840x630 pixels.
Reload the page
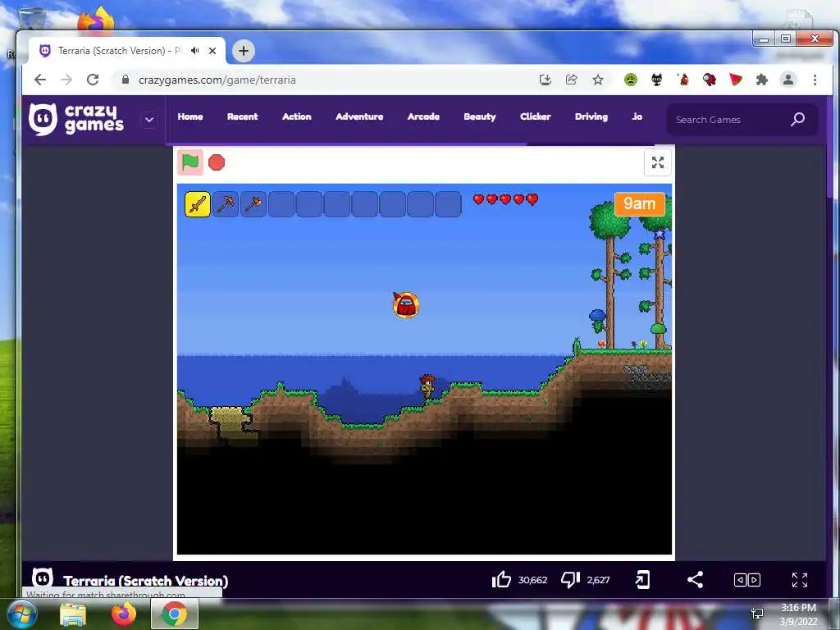[x=93, y=80]
